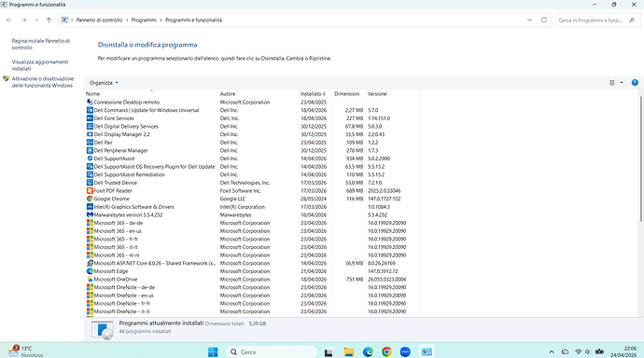Viewport: 644px width, 358px height.
Task: Select Foxit PDF Reader icon
Action: coord(90,191)
